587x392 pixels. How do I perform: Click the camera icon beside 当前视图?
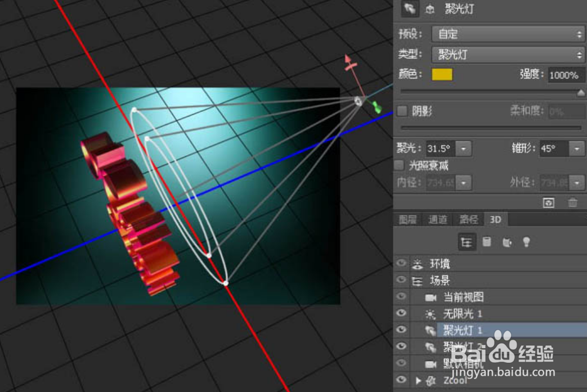[x=431, y=298]
